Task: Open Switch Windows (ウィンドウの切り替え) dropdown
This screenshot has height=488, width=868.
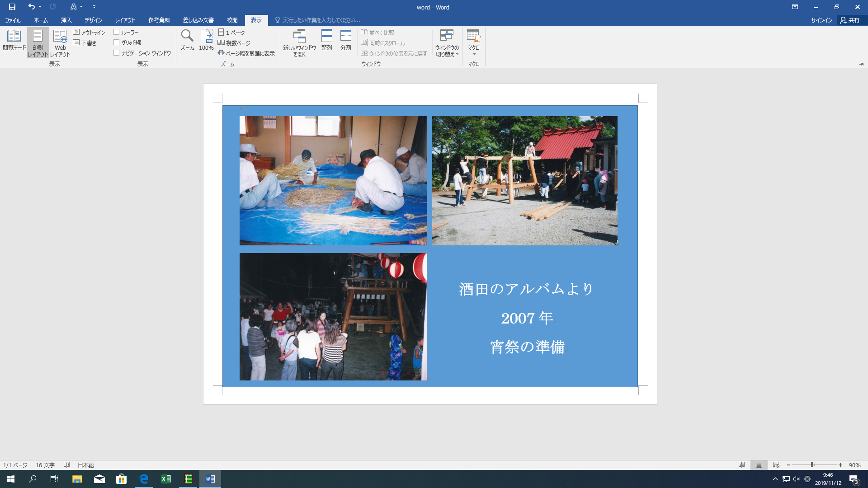Action: (x=447, y=43)
